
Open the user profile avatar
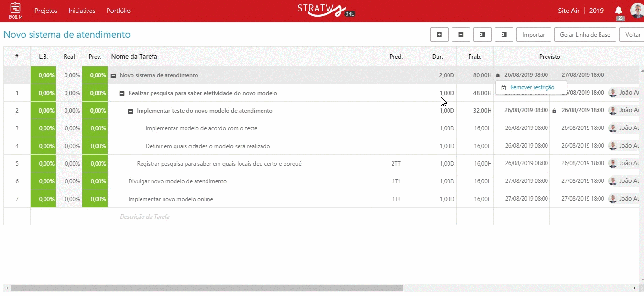coord(637,11)
